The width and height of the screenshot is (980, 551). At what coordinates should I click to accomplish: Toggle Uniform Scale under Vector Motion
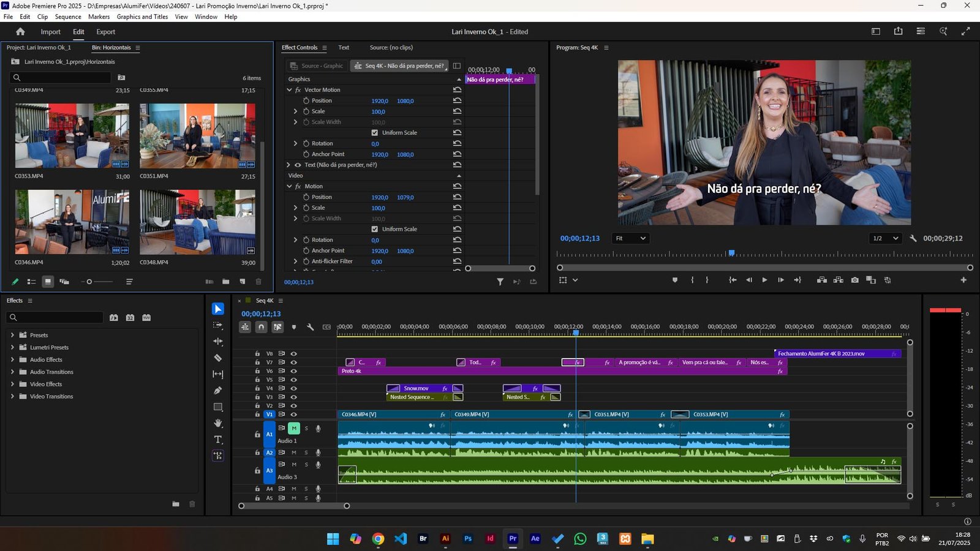(375, 133)
